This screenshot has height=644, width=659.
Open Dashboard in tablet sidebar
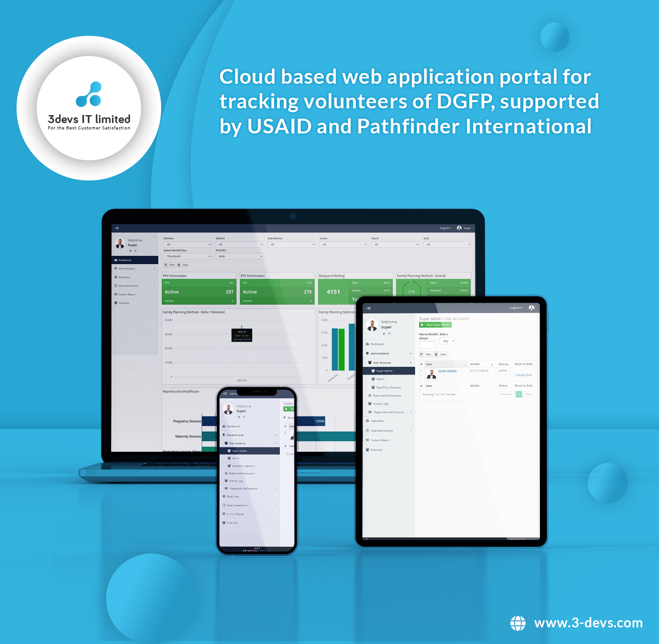(389, 344)
